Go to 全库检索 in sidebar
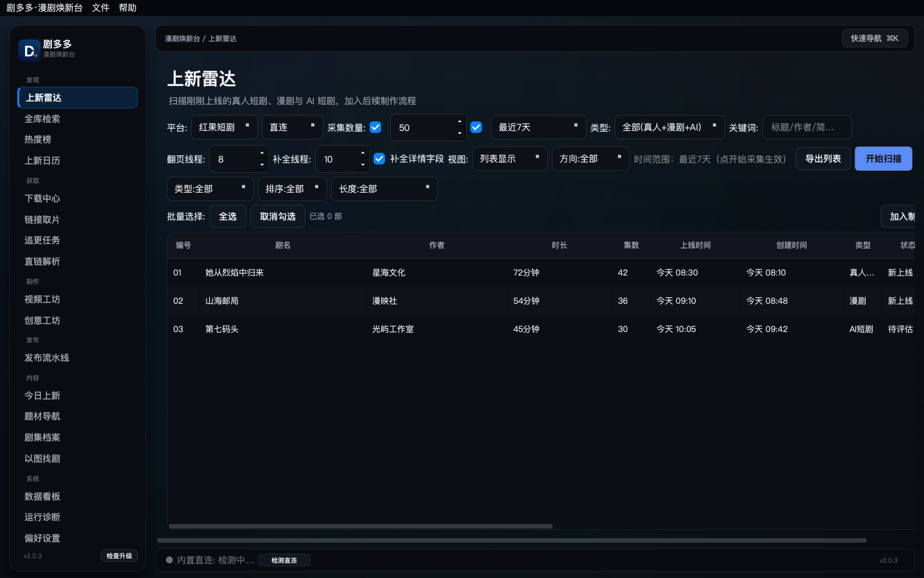Viewport: 924px width, 578px height. click(78, 119)
